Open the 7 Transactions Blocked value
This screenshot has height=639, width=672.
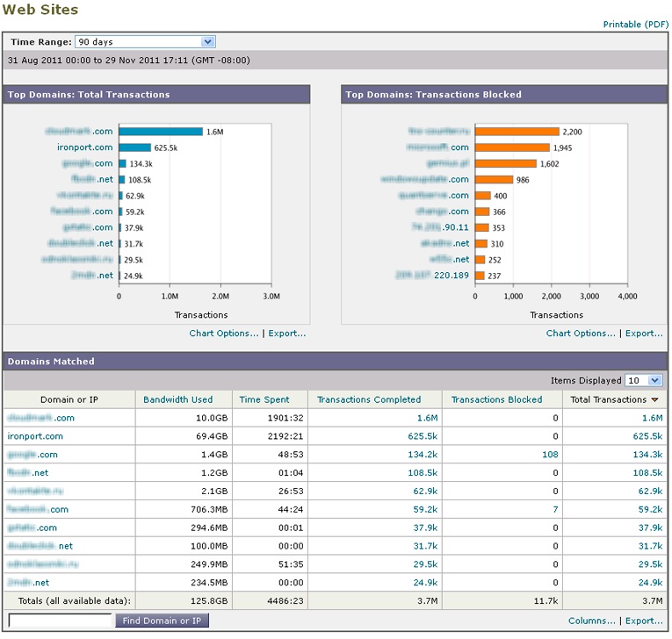[555, 509]
